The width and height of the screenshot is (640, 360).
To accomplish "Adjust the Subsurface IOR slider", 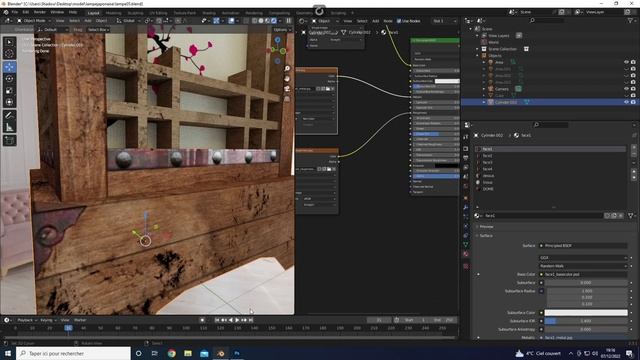I will pos(586,321).
